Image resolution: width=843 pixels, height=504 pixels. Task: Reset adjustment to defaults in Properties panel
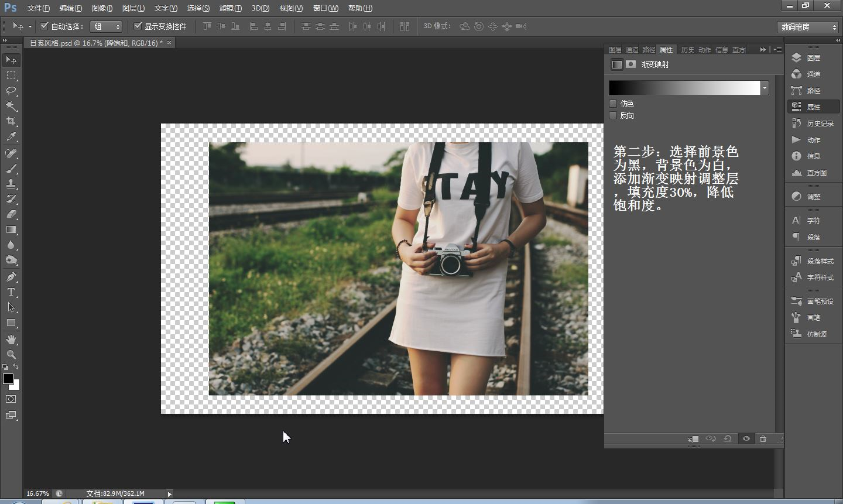tap(728, 438)
